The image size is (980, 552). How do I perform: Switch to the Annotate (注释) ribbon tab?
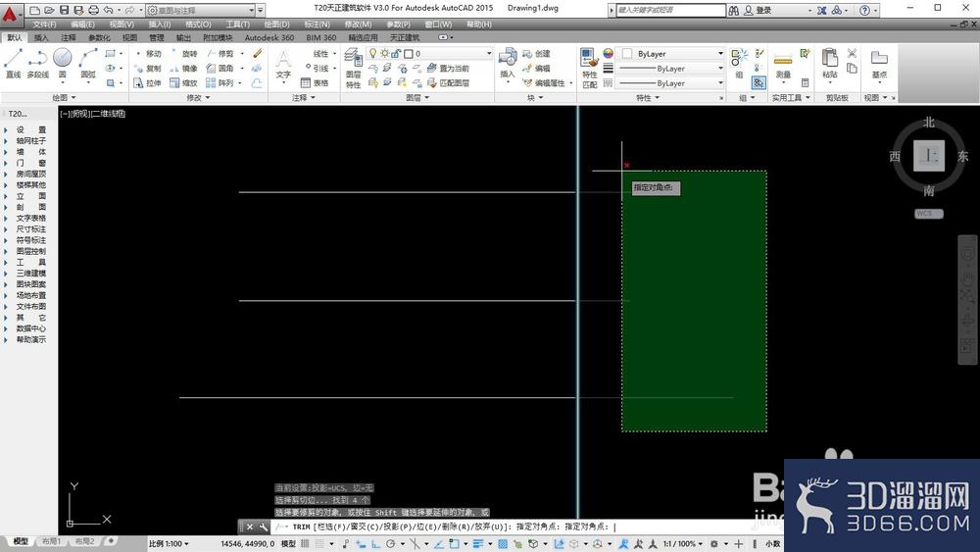pos(69,37)
